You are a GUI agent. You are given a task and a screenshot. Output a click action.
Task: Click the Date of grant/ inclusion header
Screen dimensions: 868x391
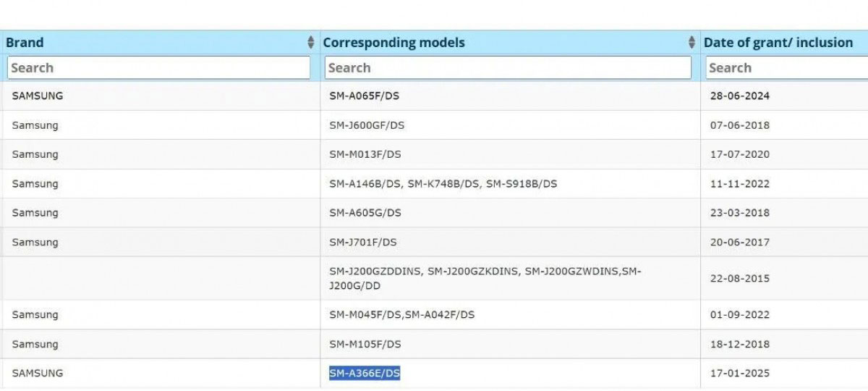point(778,43)
